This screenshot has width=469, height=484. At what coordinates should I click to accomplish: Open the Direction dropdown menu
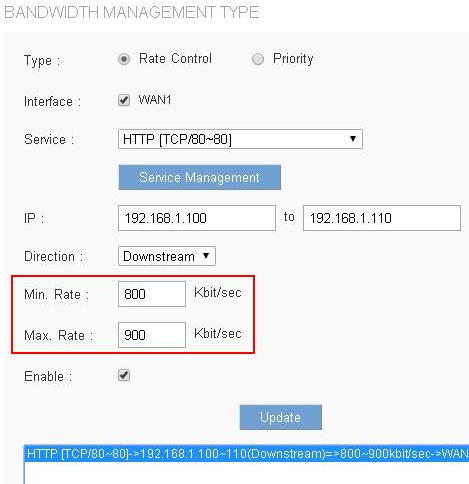tap(167, 256)
